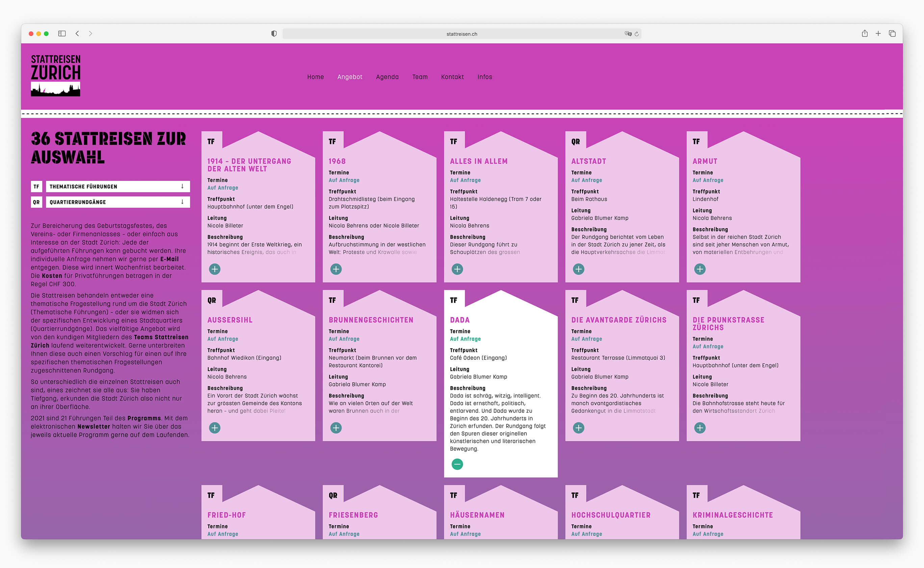Expand the 1968 card with plus
The height and width of the screenshot is (568, 924).
(336, 269)
